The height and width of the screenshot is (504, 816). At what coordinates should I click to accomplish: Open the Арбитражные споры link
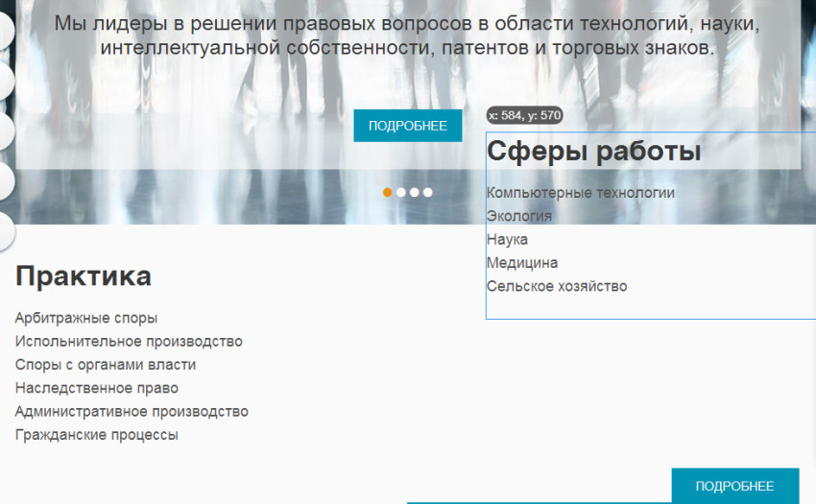pos(86,318)
